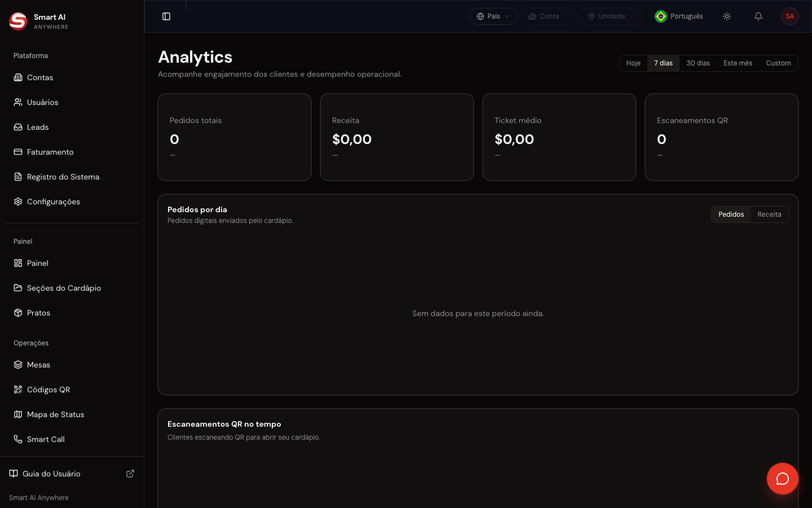The image size is (812, 508).
Task: Open the Unidade dropdown
Action: (x=611, y=16)
